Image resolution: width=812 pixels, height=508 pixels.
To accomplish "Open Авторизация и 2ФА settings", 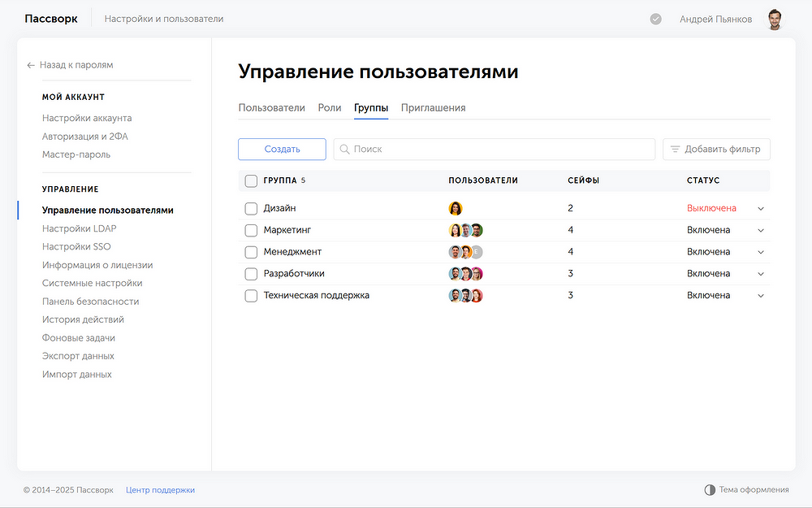I will click(85, 137).
